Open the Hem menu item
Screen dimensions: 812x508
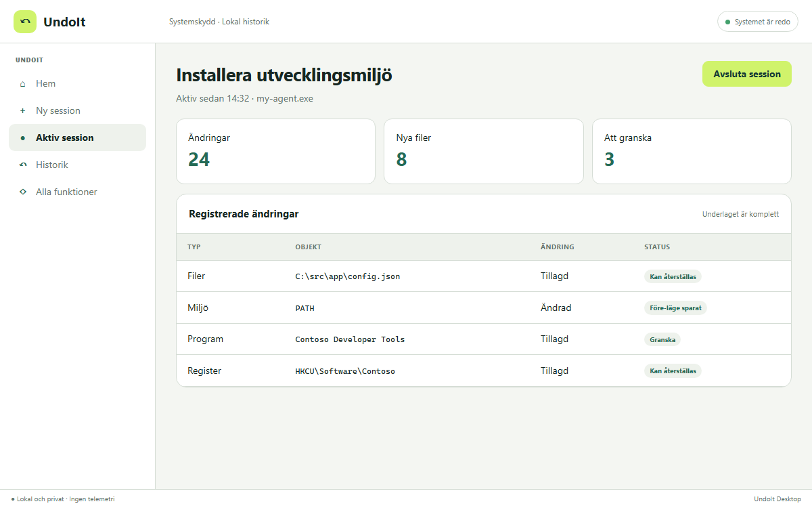77,83
